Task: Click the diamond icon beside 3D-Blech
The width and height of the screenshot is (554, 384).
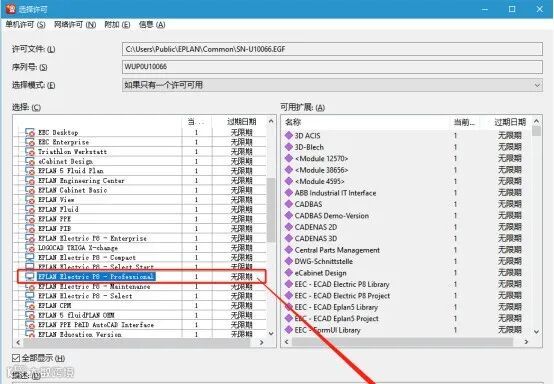Action: pos(289,147)
